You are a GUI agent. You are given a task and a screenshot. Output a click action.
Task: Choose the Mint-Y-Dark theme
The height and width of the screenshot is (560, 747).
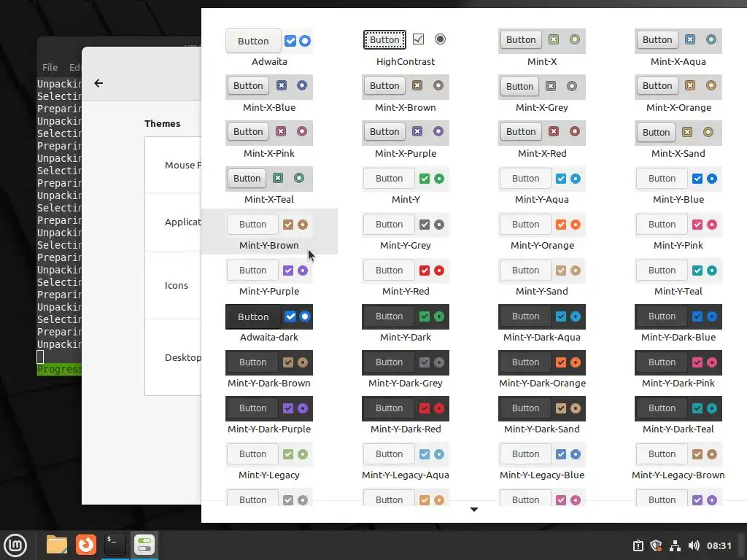click(406, 324)
